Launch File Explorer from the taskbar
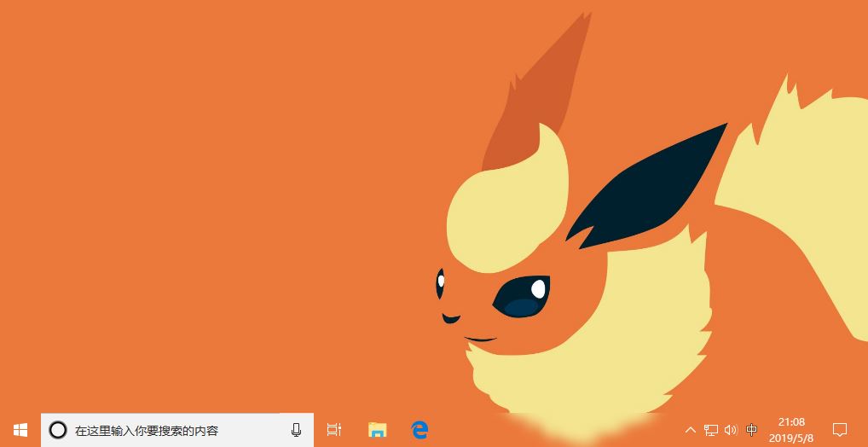The height and width of the screenshot is (447, 868). [x=377, y=430]
